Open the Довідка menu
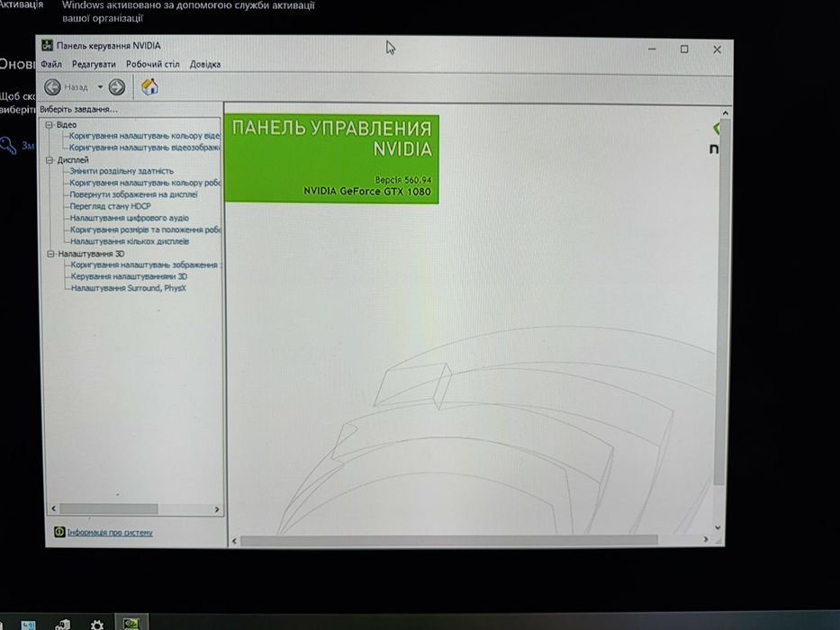This screenshot has height=630, width=840. [x=205, y=64]
